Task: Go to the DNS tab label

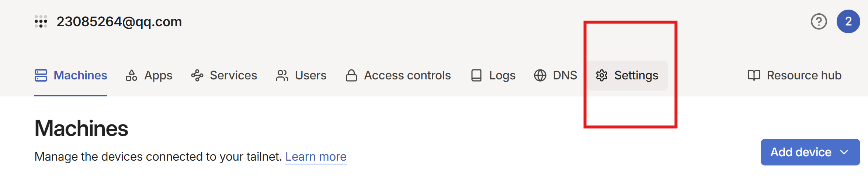Action: [x=565, y=75]
